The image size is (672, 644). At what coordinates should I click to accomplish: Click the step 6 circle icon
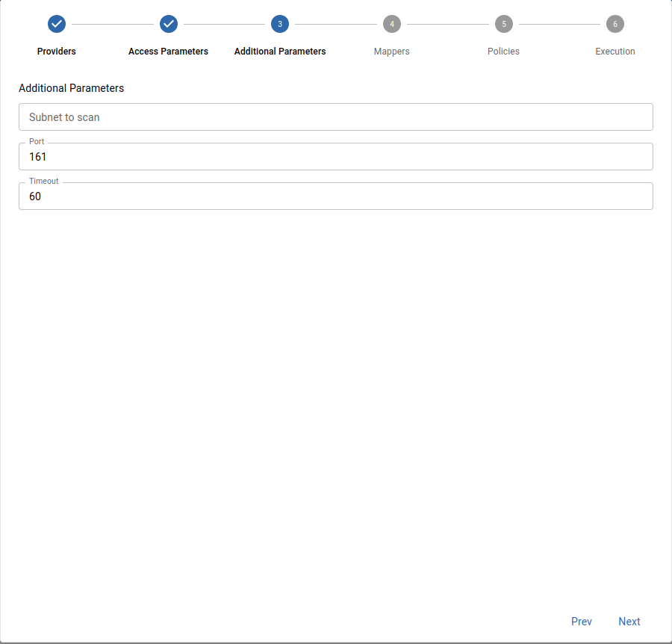tap(615, 24)
